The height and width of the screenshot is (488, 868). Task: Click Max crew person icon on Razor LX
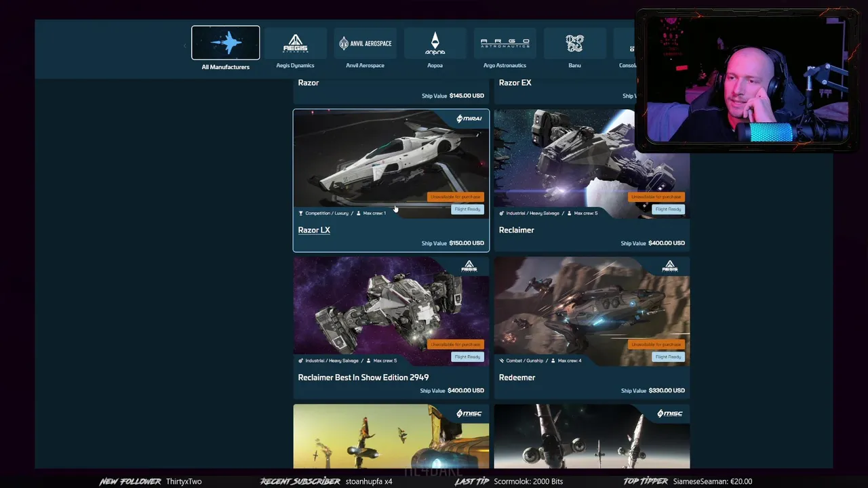(359, 213)
